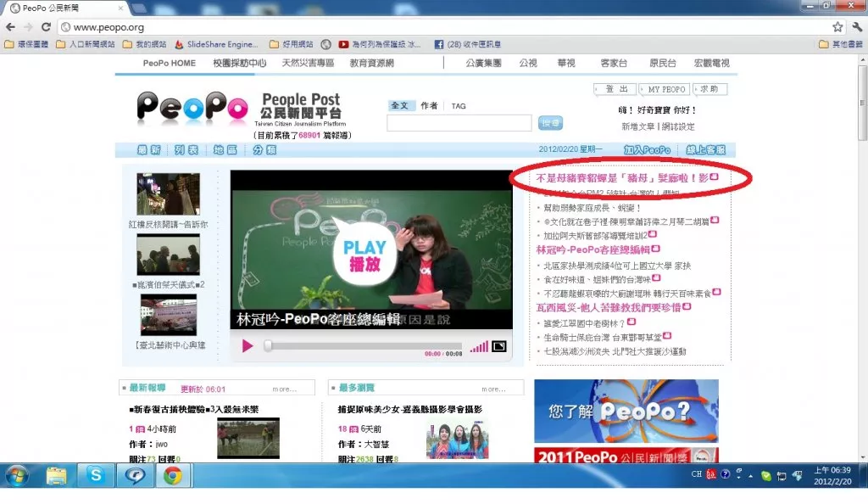Click 加入PeoPo link
This screenshot has height=504, width=868.
click(x=647, y=150)
